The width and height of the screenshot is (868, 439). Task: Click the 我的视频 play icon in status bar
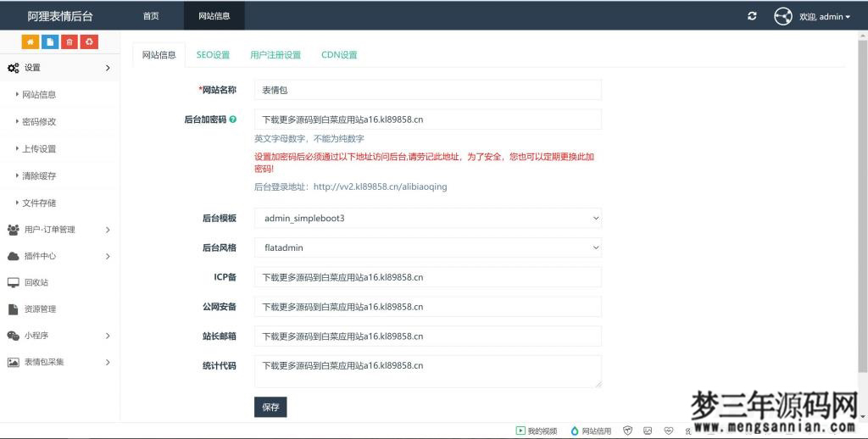click(x=520, y=431)
